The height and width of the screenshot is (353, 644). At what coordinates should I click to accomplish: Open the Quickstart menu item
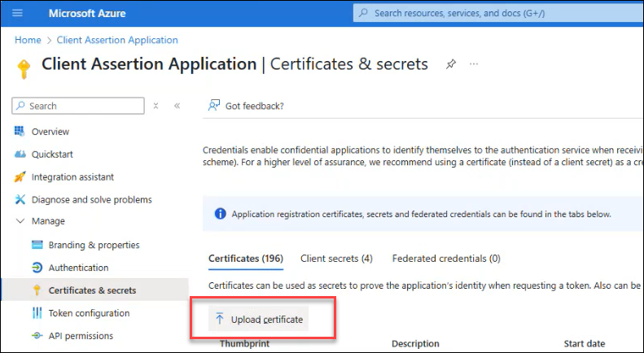click(52, 155)
